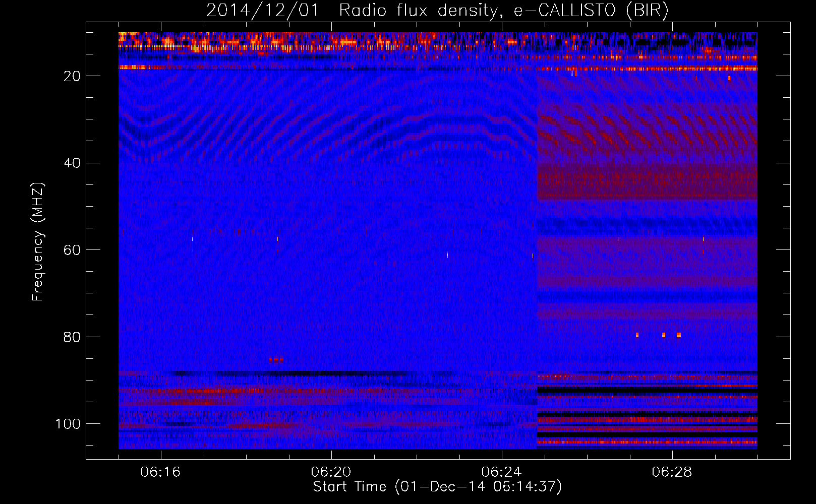This screenshot has width=816, height=504.
Task: Click the 06:28 time tick label
Action: coord(672,472)
